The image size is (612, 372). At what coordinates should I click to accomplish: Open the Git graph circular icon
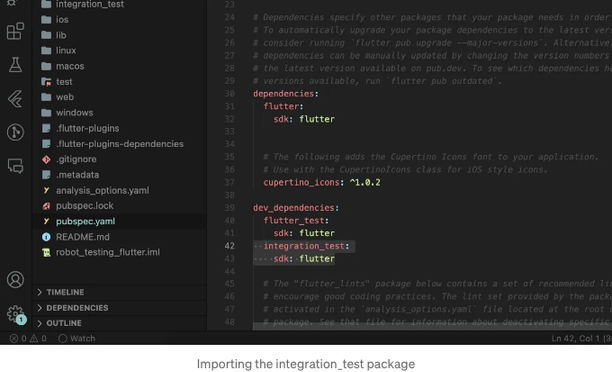(15, 132)
